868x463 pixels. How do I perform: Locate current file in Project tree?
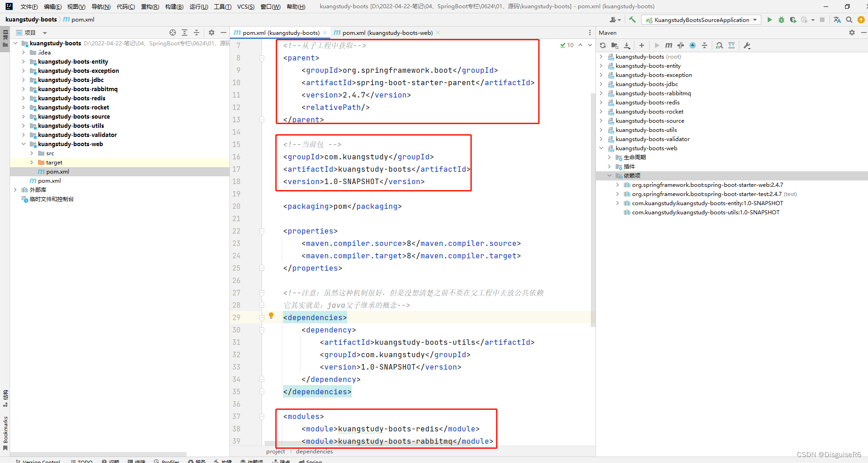click(173, 33)
